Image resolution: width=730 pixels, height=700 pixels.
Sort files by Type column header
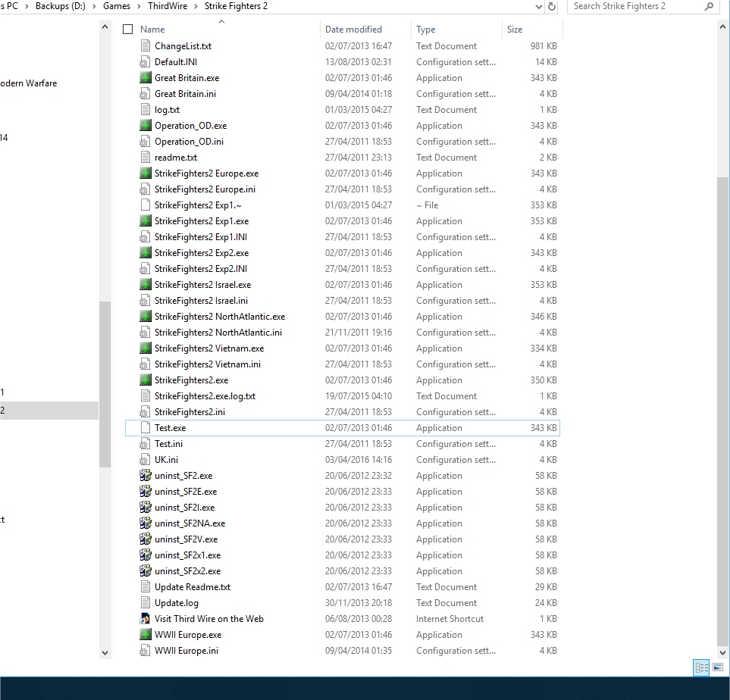coord(425,30)
